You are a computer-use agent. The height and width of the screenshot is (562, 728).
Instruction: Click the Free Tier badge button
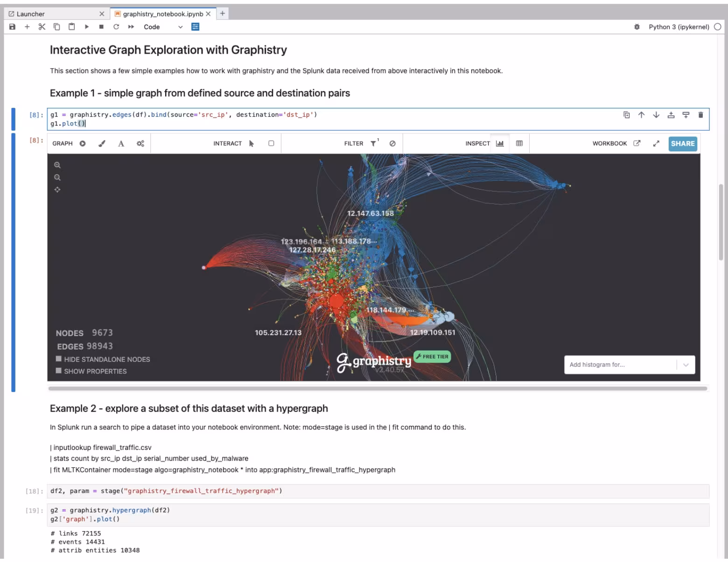pos(432,357)
